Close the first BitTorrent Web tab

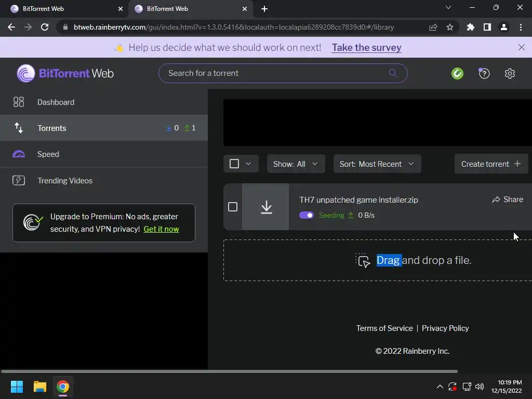pos(121,9)
